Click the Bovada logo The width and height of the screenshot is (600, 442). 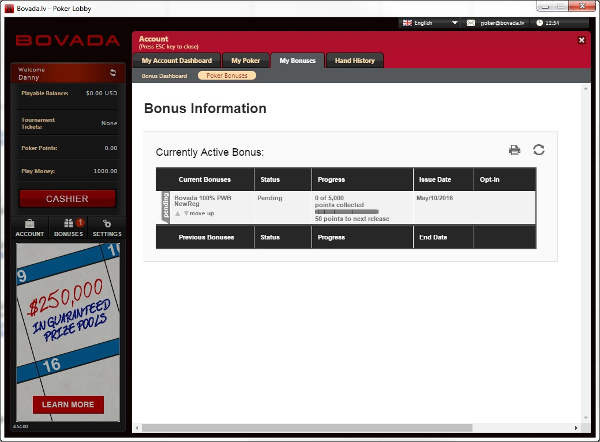(x=68, y=41)
